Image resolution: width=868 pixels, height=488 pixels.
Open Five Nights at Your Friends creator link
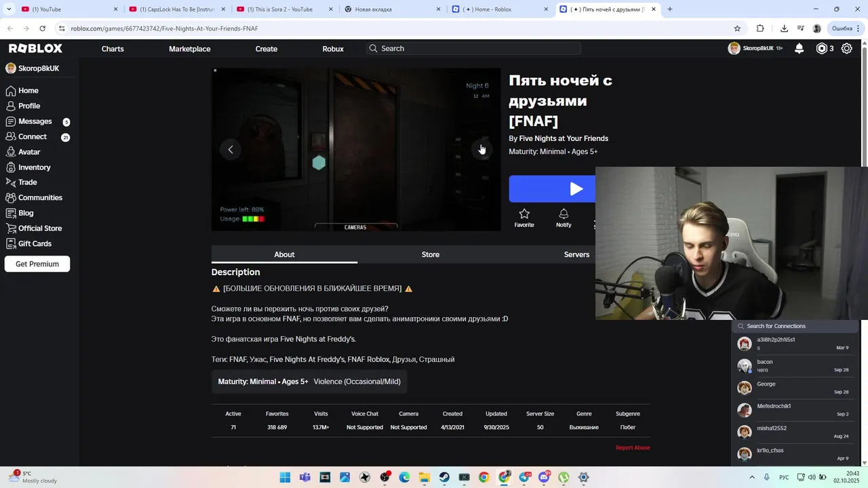tap(564, 138)
